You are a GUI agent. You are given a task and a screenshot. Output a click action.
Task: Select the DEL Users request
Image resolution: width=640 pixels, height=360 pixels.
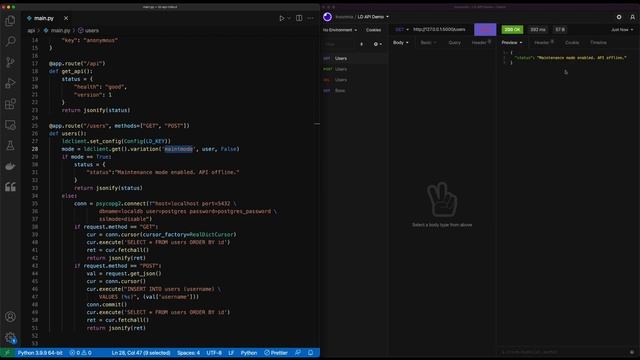[x=355, y=80]
